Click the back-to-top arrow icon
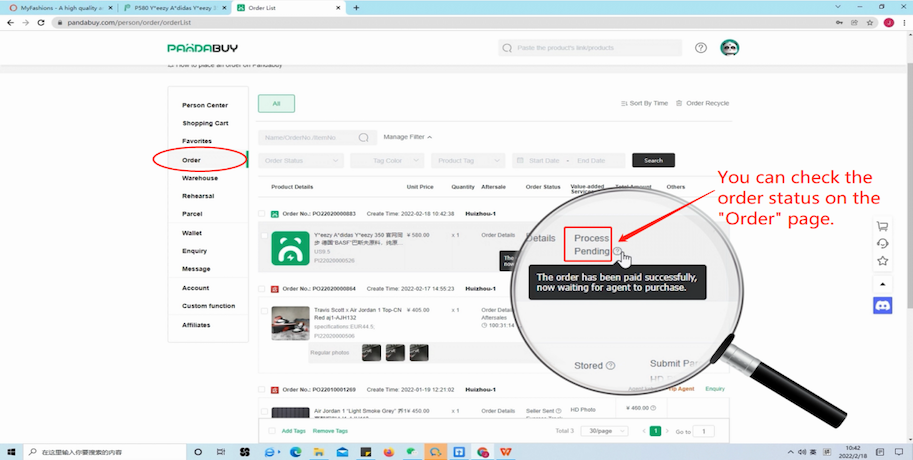 [x=883, y=284]
